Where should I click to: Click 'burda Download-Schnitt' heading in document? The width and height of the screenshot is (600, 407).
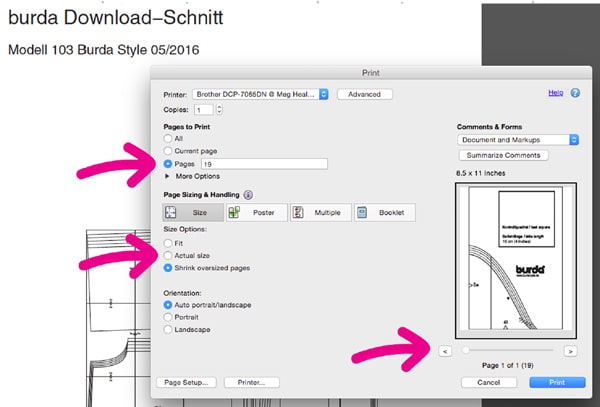click(116, 18)
